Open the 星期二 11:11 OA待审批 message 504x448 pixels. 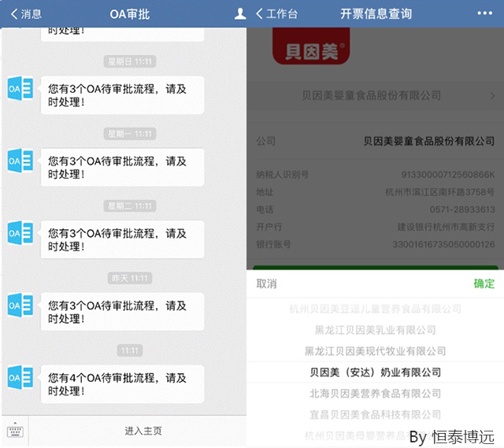click(x=122, y=239)
